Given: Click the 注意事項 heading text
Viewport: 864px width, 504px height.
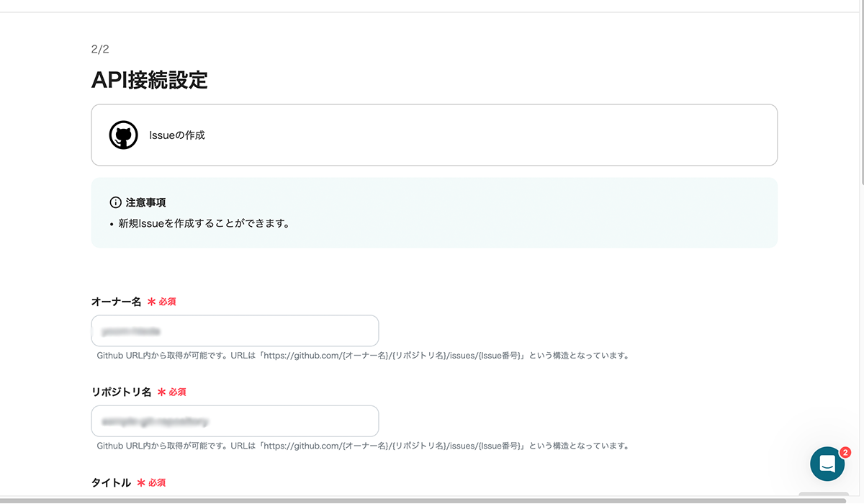Looking at the screenshot, I should (147, 202).
